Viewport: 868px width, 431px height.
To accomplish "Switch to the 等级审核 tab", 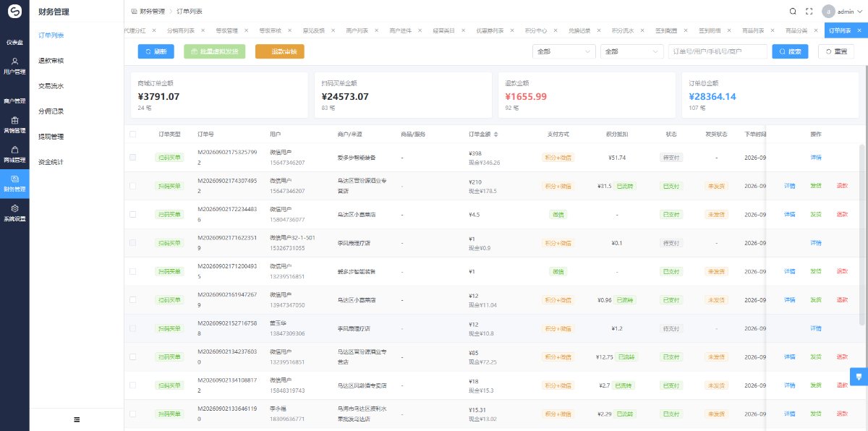I will (x=271, y=31).
